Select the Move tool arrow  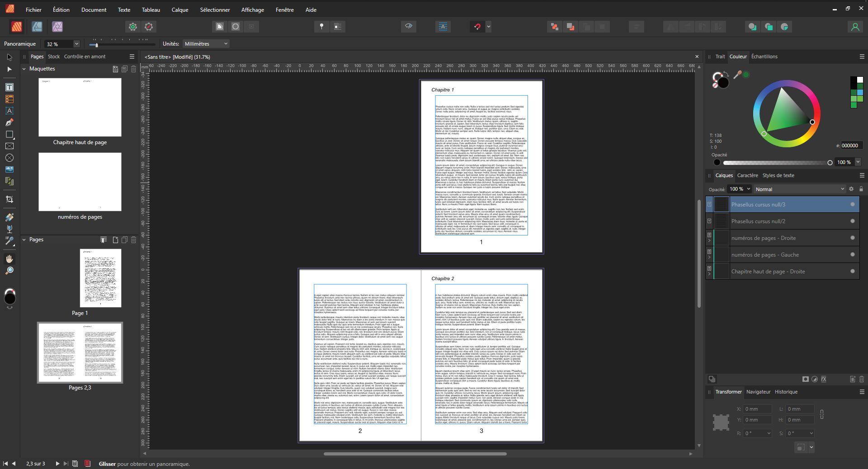coord(9,57)
